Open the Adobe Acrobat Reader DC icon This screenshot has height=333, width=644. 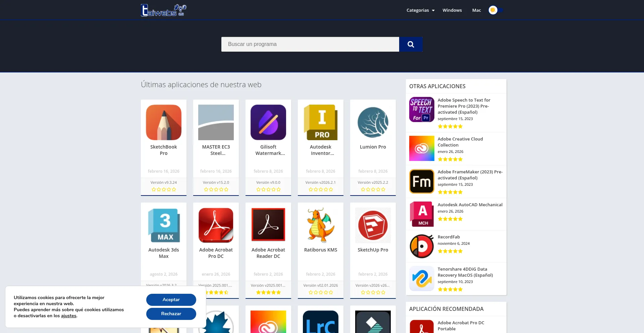coord(268,225)
